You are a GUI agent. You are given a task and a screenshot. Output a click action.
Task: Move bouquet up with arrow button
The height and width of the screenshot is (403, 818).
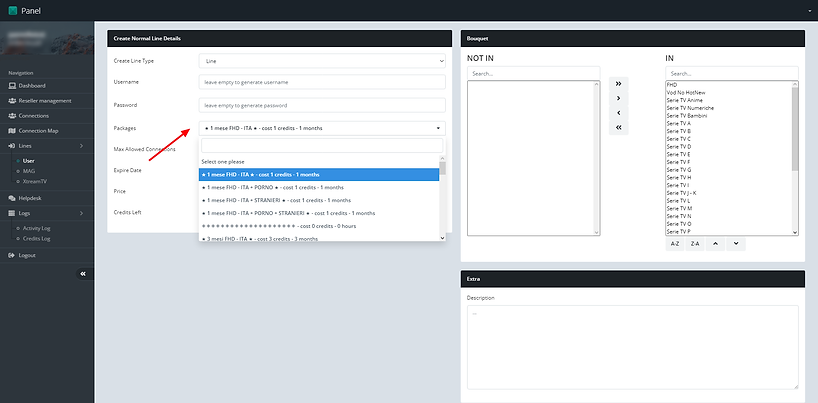coord(715,244)
